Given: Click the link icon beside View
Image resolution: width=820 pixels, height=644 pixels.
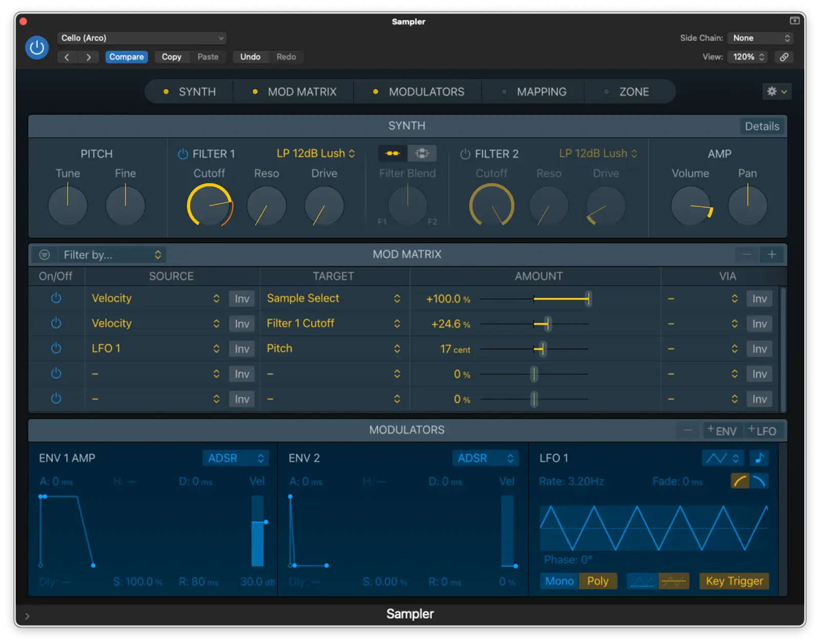Looking at the screenshot, I should (x=784, y=57).
